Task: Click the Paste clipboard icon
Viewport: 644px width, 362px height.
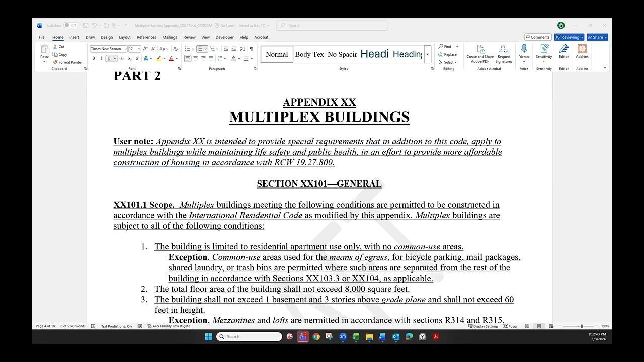Action: (x=45, y=49)
